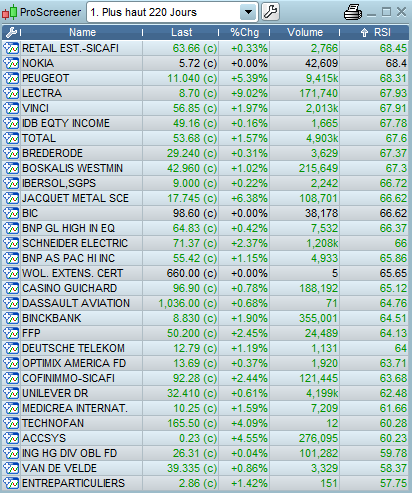The width and height of the screenshot is (412, 493).
Task: Open chart icon for BREDERODE
Action: tap(11, 153)
